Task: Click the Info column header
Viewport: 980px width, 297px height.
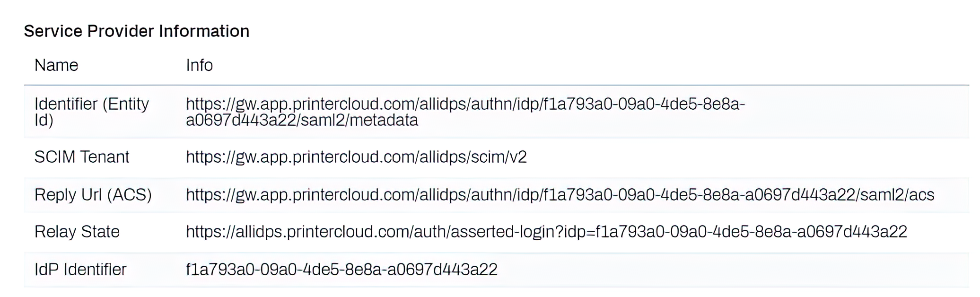Action: click(199, 65)
